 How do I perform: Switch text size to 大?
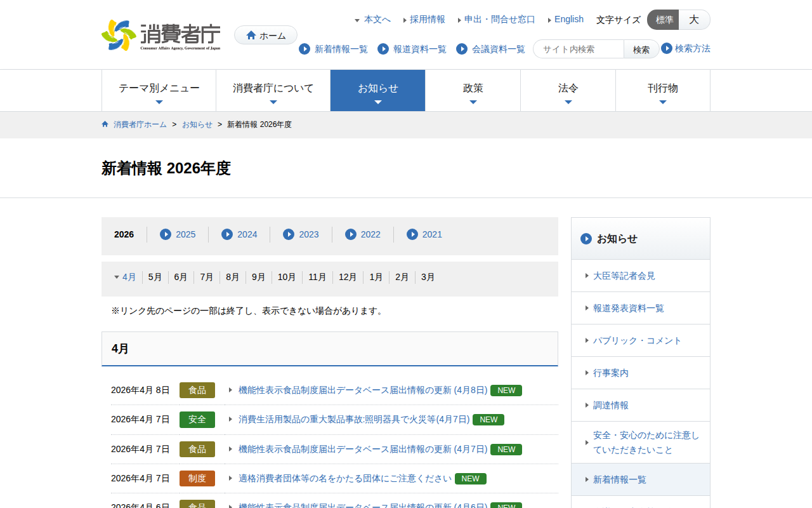(x=694, y=20)
